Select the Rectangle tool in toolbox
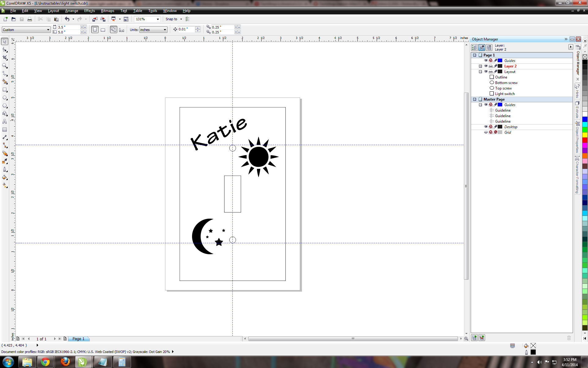Viewport: 588px width, 368px height. click(x=5, y=90)
